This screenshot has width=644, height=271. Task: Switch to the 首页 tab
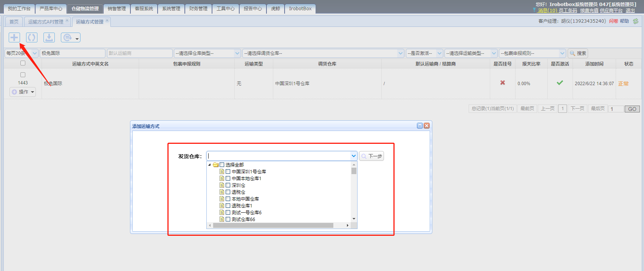coord(14,22)
